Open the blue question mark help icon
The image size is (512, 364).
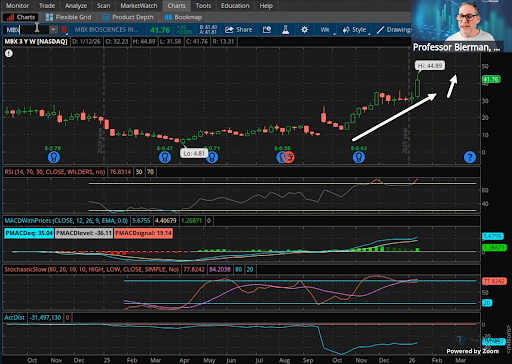click(470, 157)
